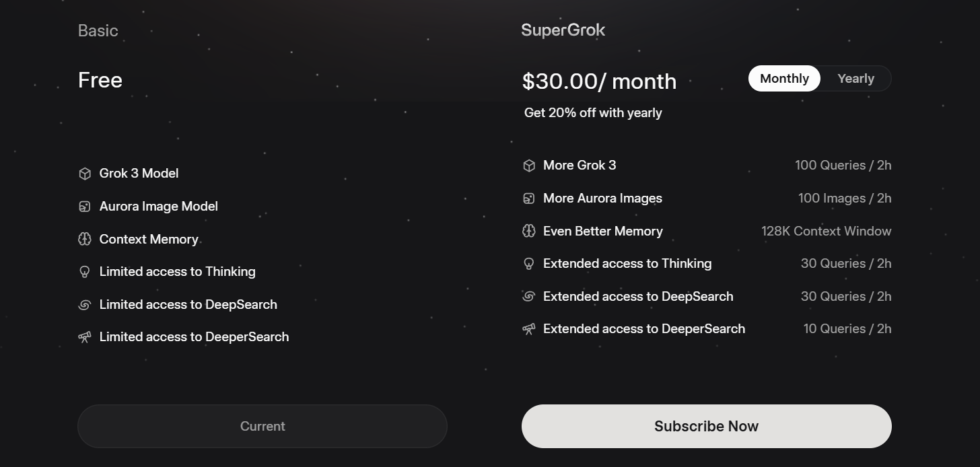
Task: Click the Aurora Image Model icon
Action: tap(85, 207)
